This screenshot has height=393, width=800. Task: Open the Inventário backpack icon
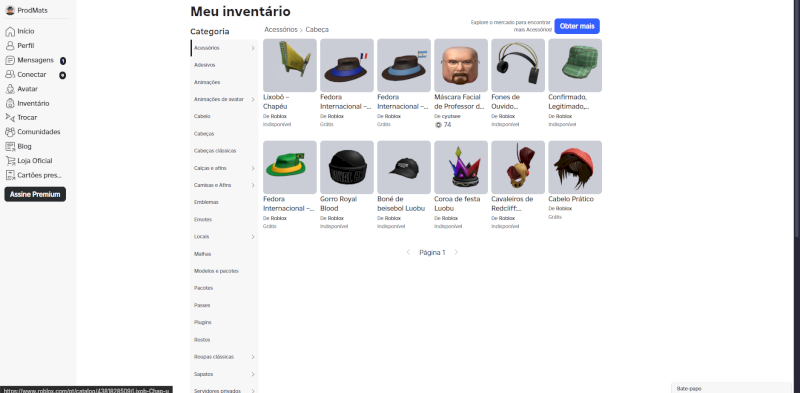click(10, 103)
